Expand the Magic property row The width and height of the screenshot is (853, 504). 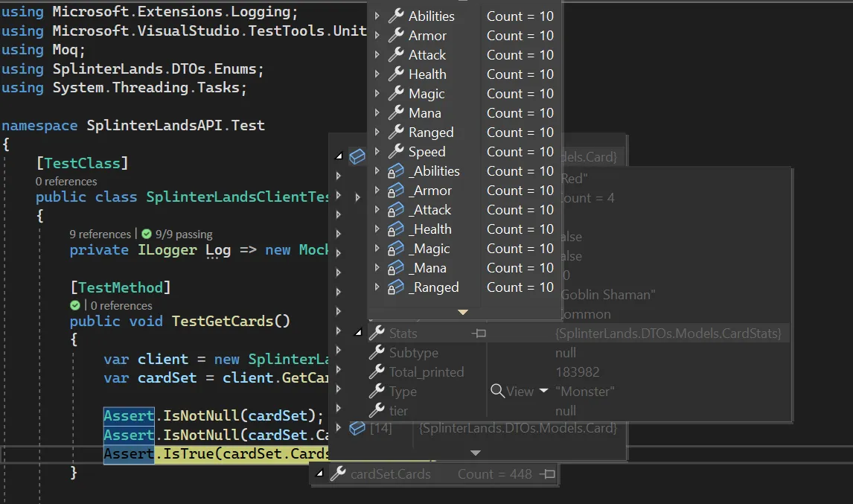click(x=377, y=94)
